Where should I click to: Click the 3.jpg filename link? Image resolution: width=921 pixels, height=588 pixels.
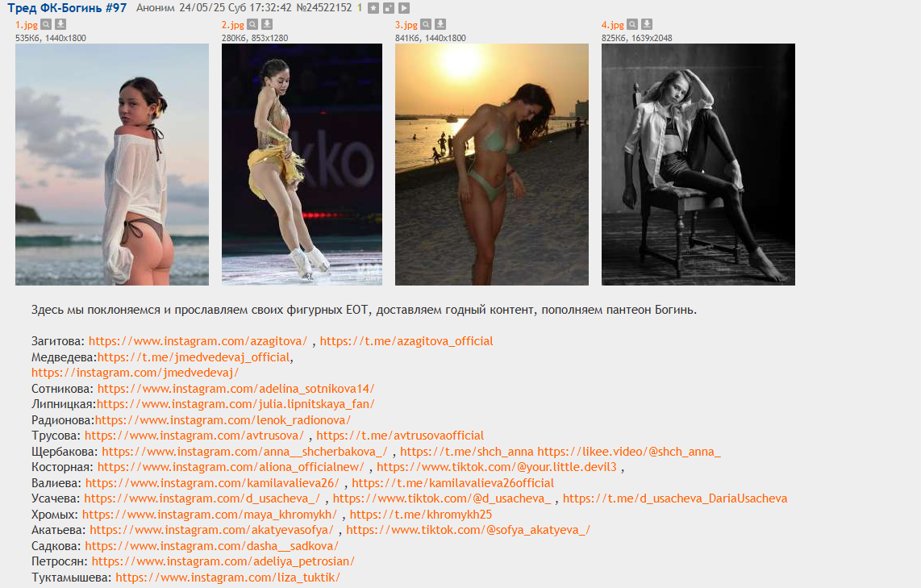(406, 25)
